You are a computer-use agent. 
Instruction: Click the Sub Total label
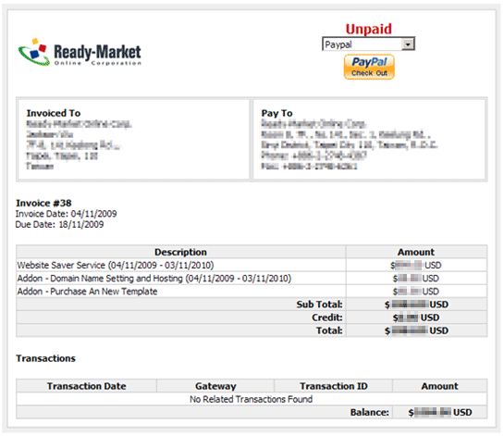[319, 305]
